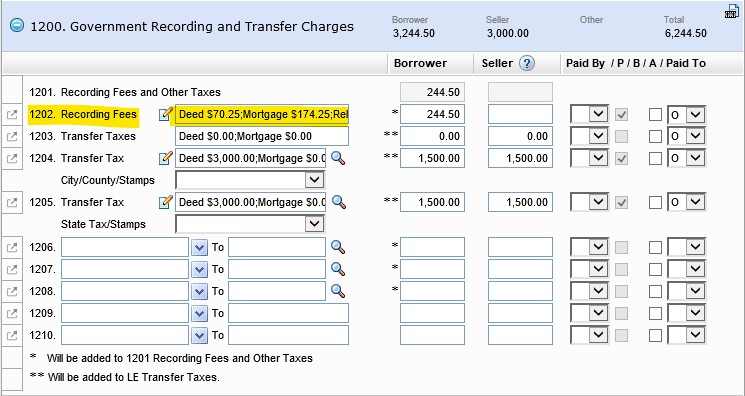Open row 1210 pop-out link icon
The image size is (745, 396).
(x=12, y=335)
